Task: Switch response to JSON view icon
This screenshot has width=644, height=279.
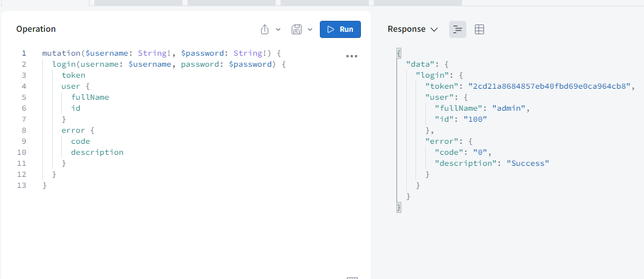Action: (458, 29)
